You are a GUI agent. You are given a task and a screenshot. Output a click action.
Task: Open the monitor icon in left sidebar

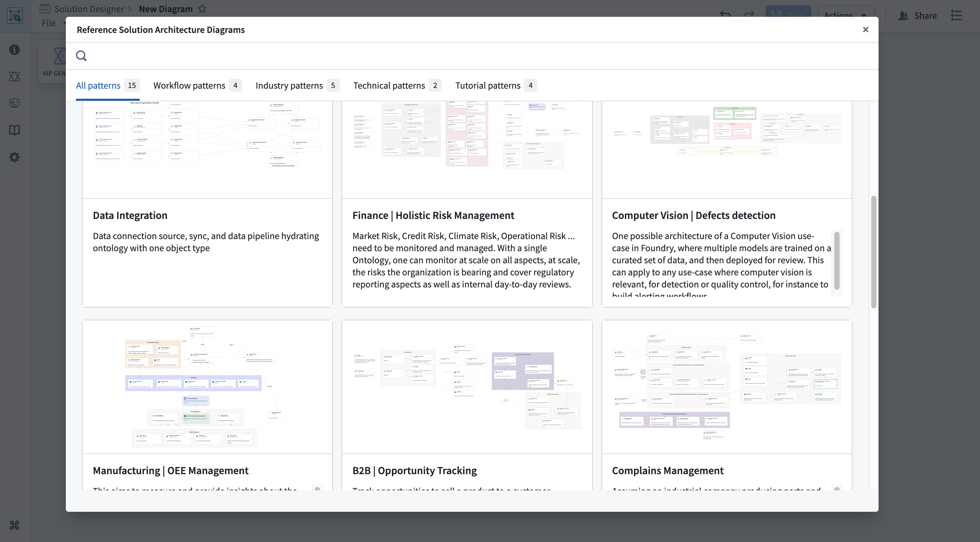(x=14, y=103)
